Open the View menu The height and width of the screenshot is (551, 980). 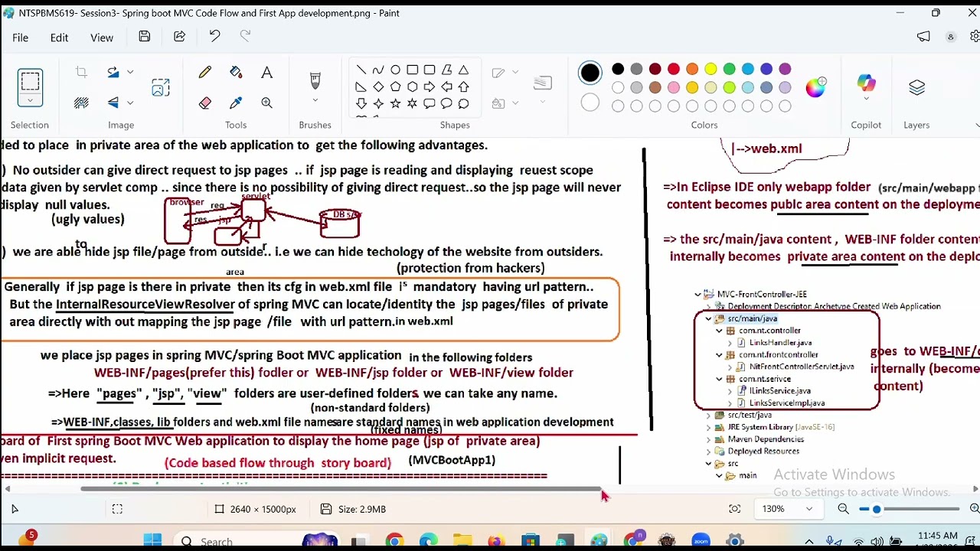(102, 37)
